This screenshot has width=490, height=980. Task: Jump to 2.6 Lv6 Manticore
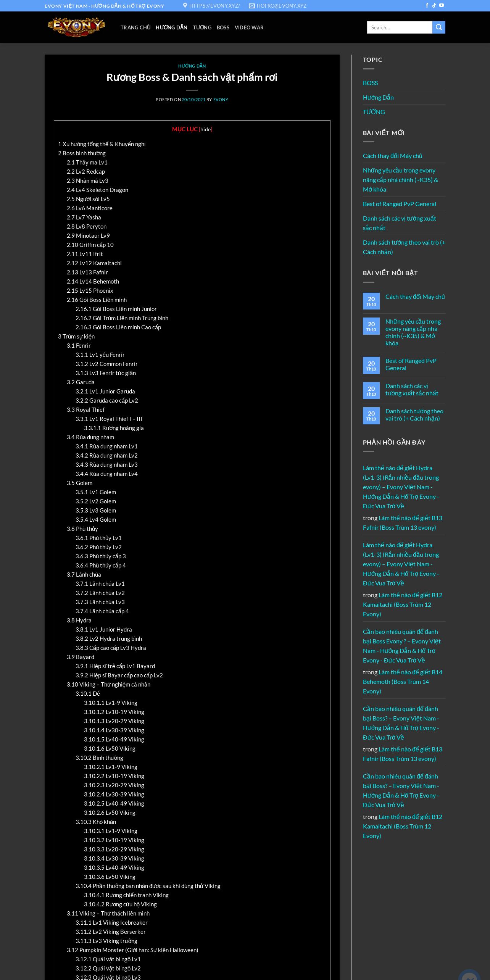pyautogui.click(x=90, y=208)
